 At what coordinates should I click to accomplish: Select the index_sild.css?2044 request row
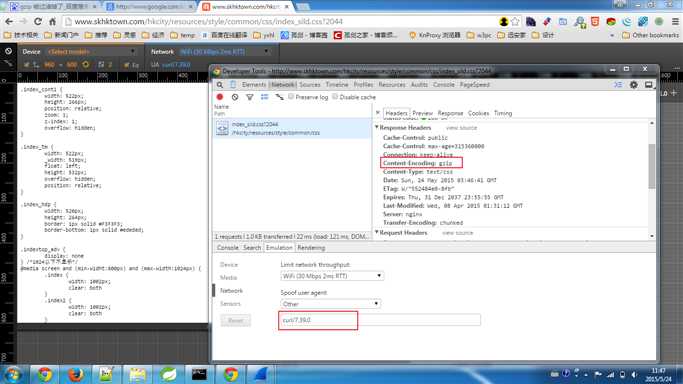click(292, 128)
